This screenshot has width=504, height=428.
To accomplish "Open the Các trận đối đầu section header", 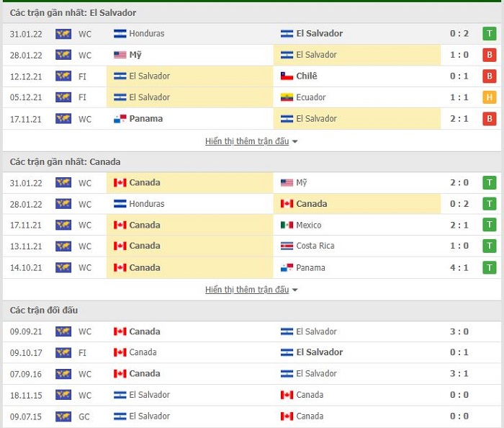I will coord(44,311).
